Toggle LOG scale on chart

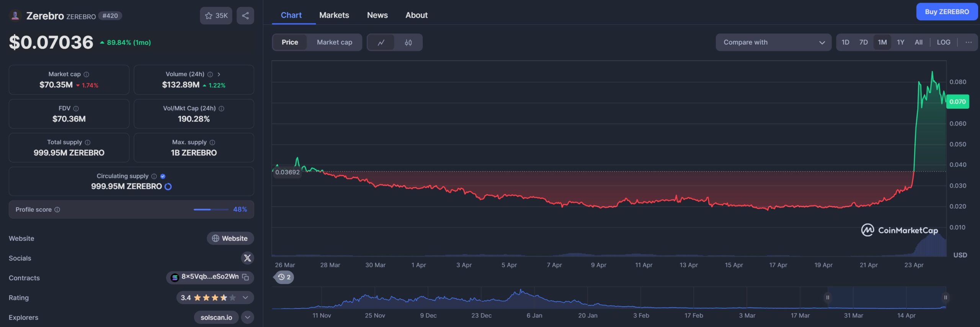point(944,43)
